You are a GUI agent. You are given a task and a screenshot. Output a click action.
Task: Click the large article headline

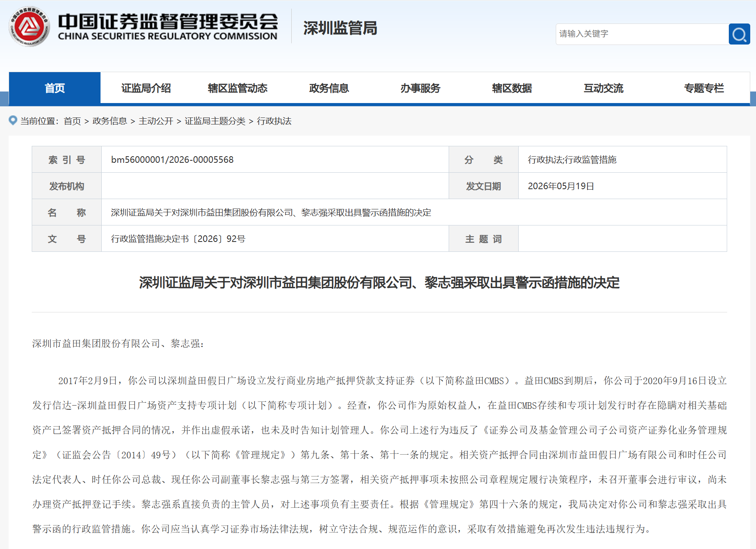pos(379,283)
